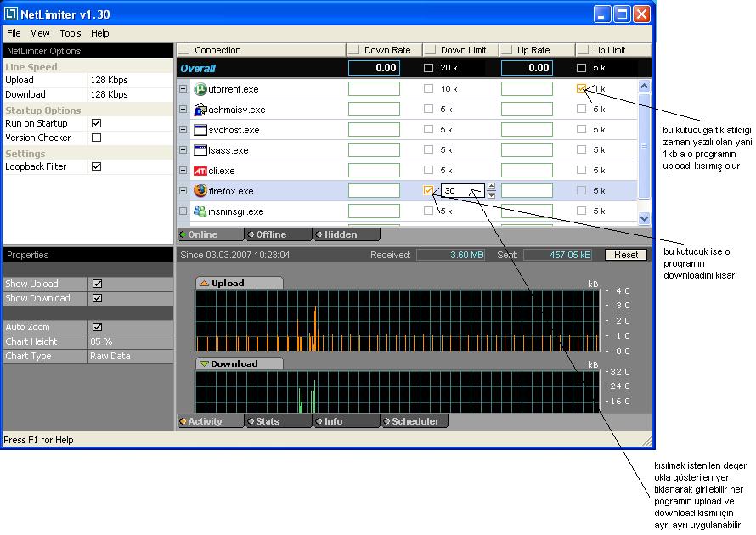Expand the lsass.exe connection tree

click(183, 150)
